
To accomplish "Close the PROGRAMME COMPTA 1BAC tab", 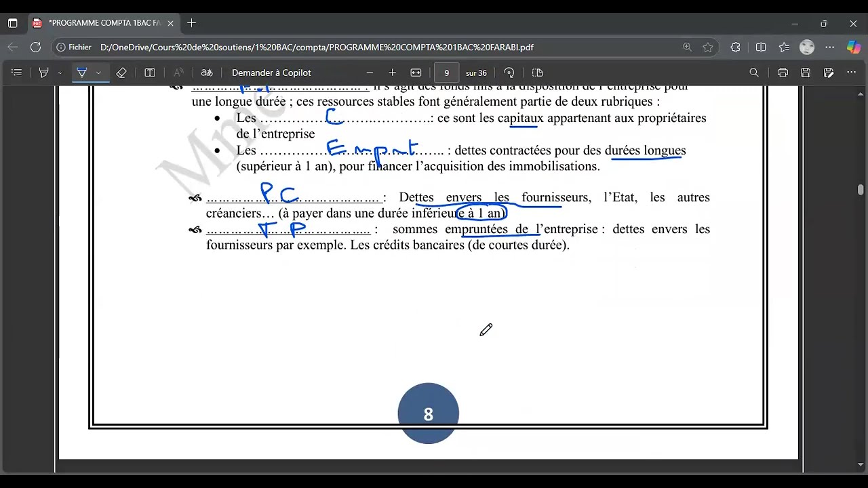I will pyautogui.click(x=170, y=23).
